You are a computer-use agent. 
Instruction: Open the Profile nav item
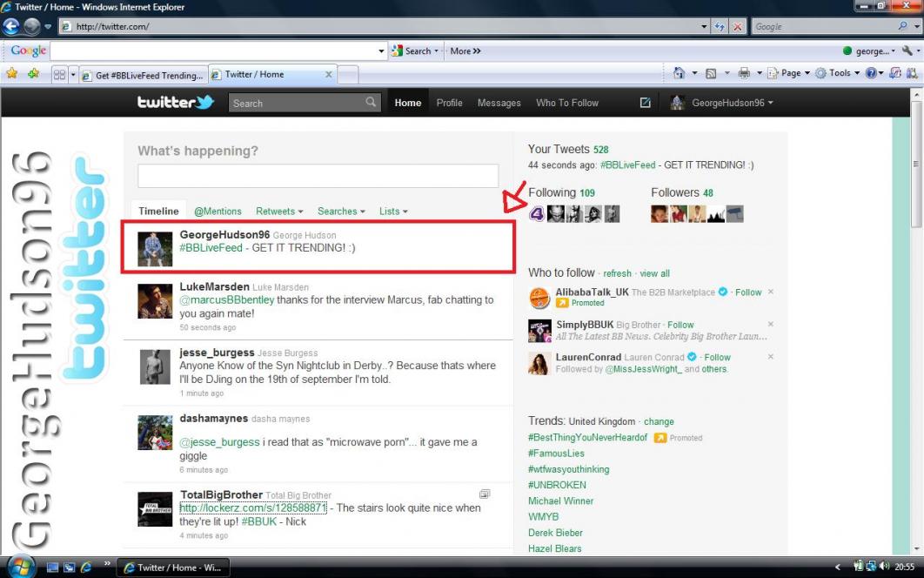449,103
